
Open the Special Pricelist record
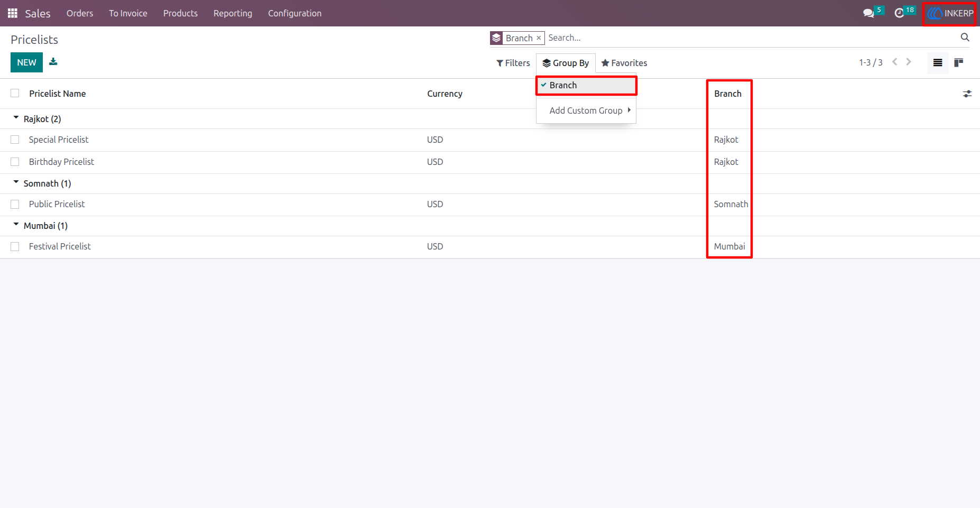coord(59,140)
